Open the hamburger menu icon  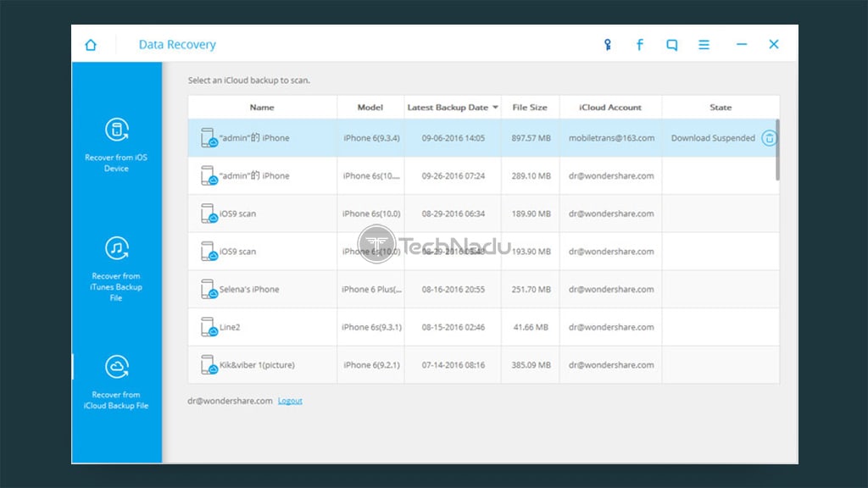tap(704, 45)
